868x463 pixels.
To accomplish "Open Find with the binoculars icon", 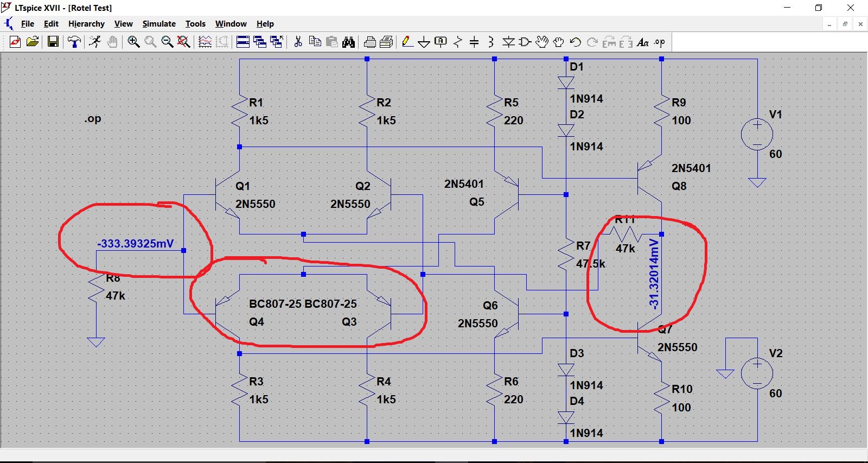I will [x=349, y=42].
